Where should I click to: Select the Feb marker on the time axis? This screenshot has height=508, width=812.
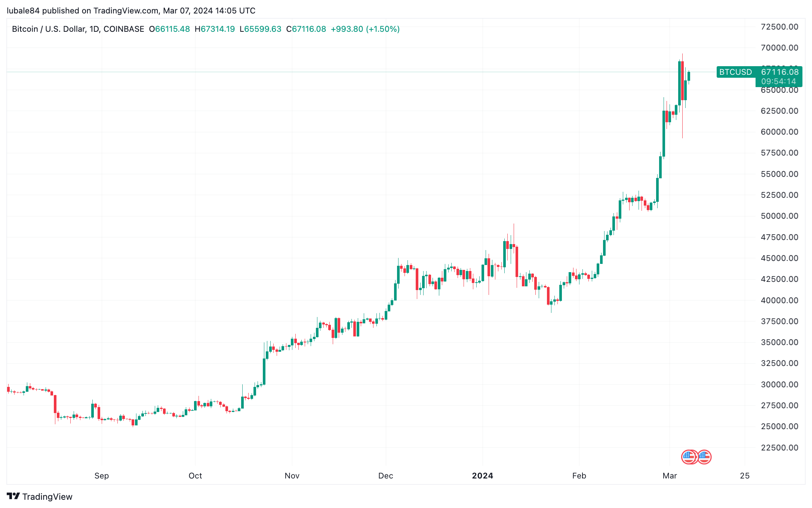579,475
